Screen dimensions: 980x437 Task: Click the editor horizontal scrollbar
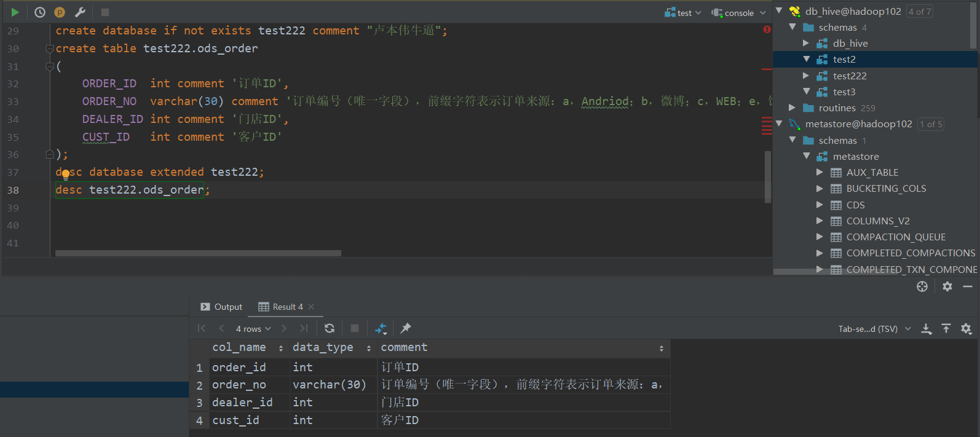198,253
